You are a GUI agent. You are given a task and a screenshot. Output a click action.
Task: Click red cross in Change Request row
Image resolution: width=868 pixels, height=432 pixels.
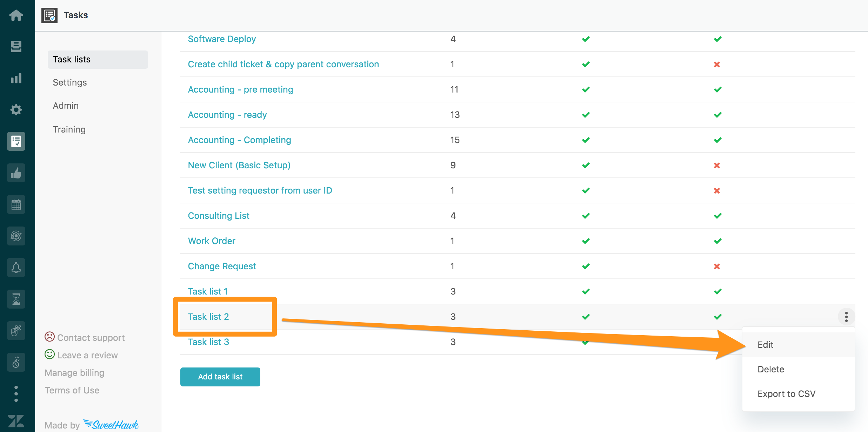click(x=717, y=266)
